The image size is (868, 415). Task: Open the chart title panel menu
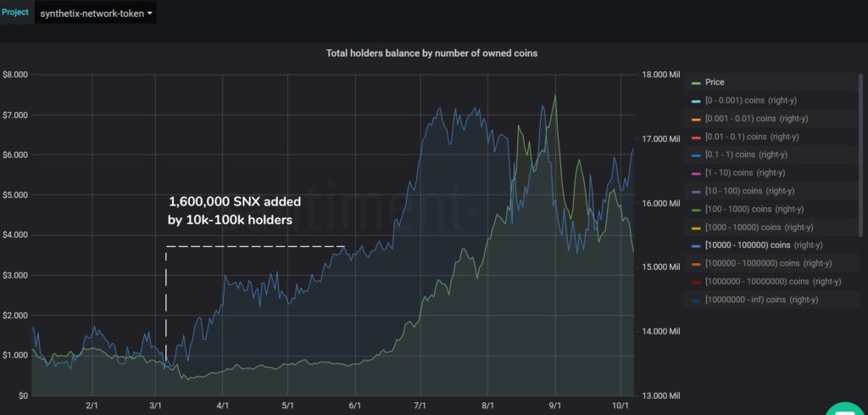(431, 53)
